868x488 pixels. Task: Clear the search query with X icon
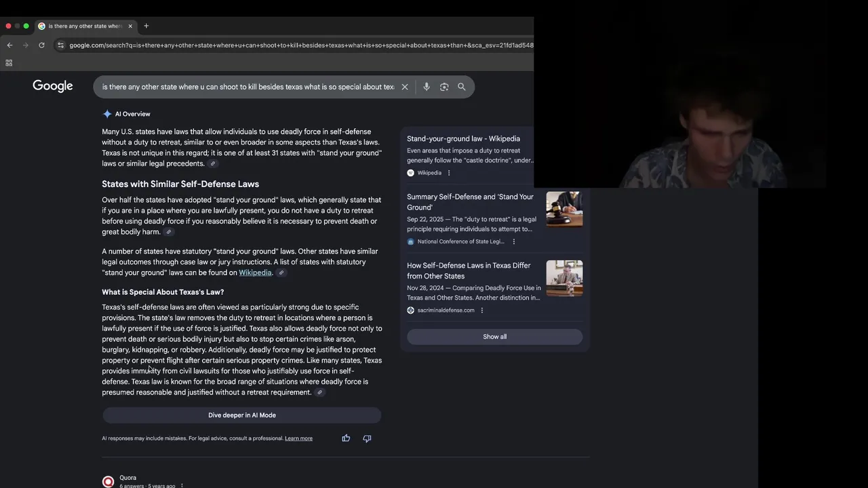pos(405,87)
